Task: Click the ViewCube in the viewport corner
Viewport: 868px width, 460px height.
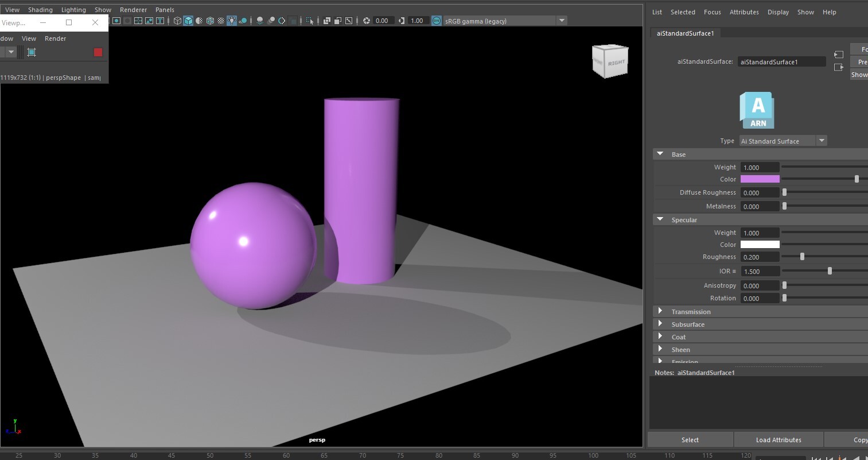Action: point(610,61)
